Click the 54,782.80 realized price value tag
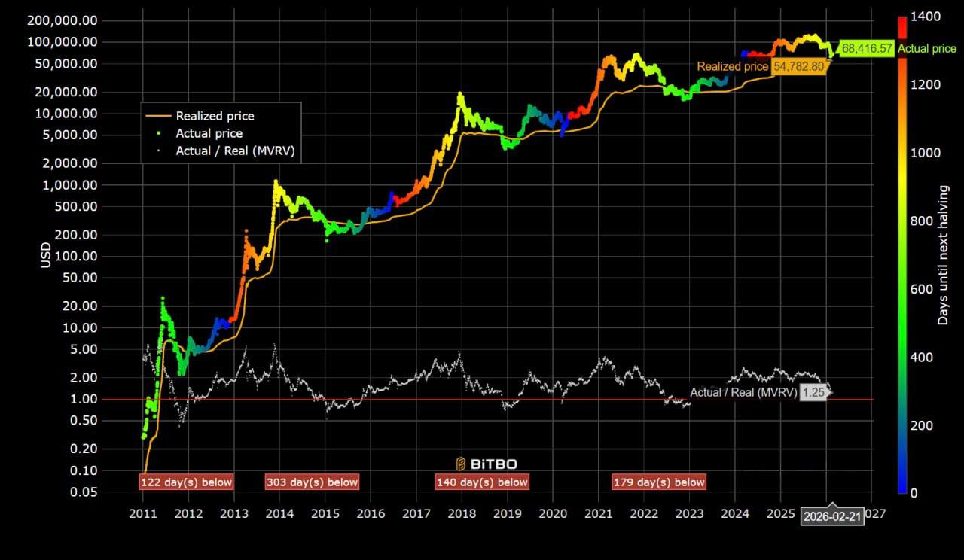The image size is (964, 560). click(800, 67)
